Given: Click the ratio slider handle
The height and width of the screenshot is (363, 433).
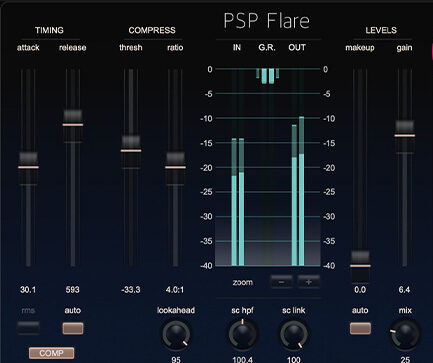Looking at the screenshot, I should tap(175, 167).
